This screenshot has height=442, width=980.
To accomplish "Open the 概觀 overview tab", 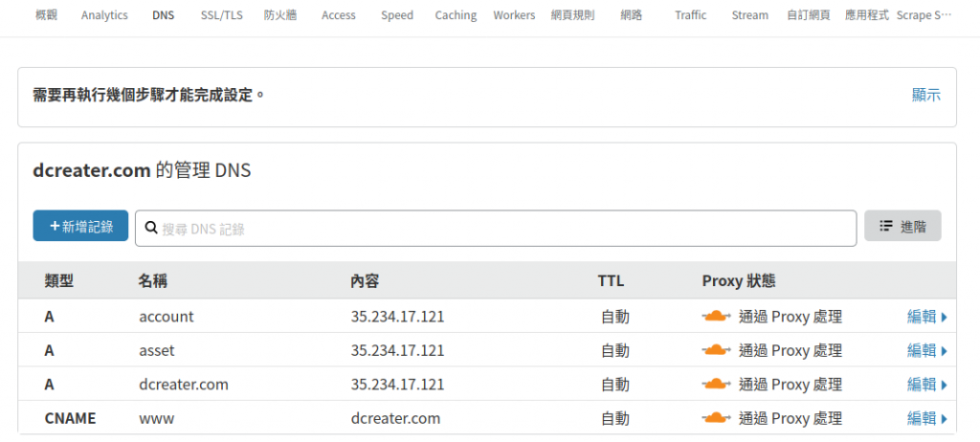I will tap(47, 15).
